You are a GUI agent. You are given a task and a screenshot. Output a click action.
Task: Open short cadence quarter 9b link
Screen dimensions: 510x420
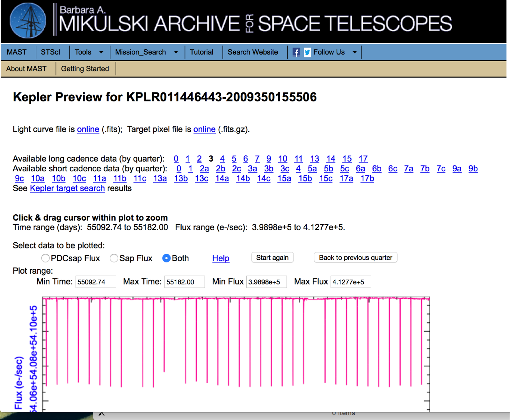click(473, 169)
